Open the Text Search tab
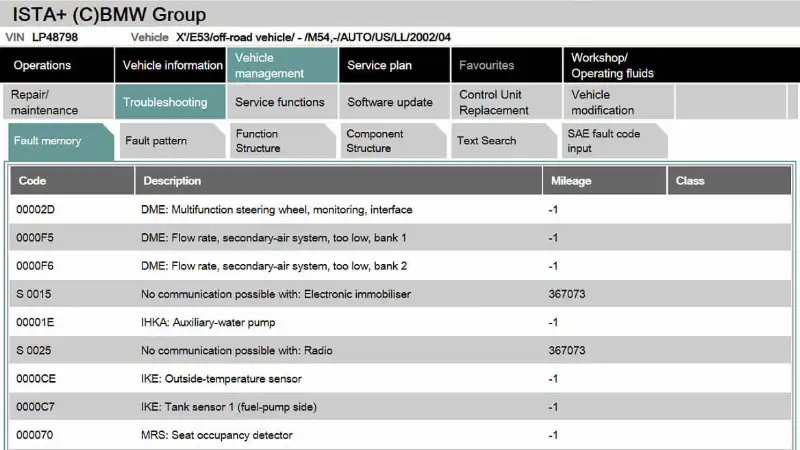The height and width of the screenshot is (450, 800). [x=504, y=141]
